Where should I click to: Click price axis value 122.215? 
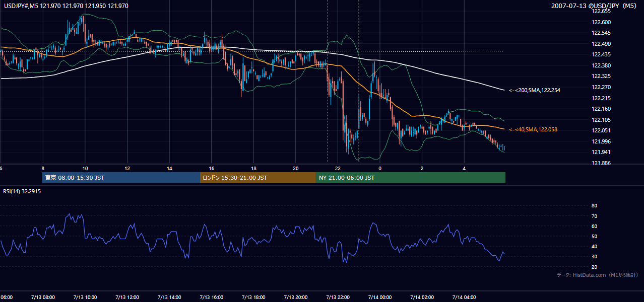602,98
